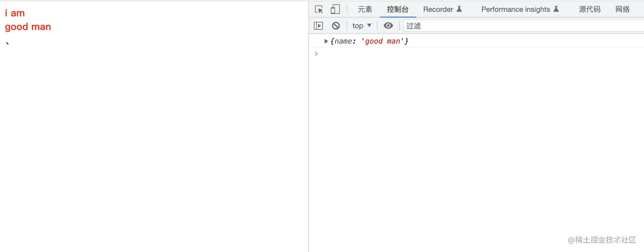Activate the inspect element picker icon
644x252 pixels.
319,9
